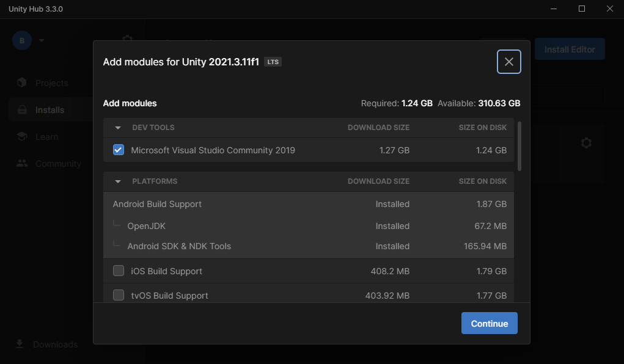Click the Learn graduation cap icon
The width and height of the screenshot is (624, 364).
[22, 136]
